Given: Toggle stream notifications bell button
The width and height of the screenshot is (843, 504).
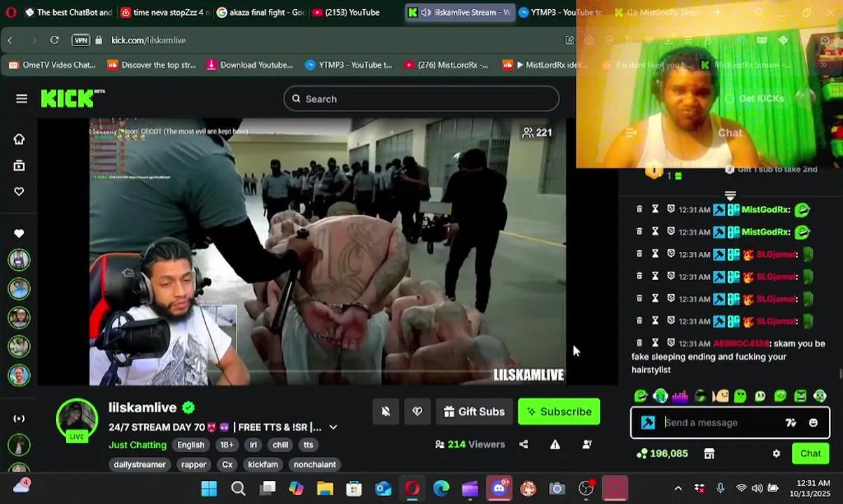Looking at the screenshot, I should (386, 412).
